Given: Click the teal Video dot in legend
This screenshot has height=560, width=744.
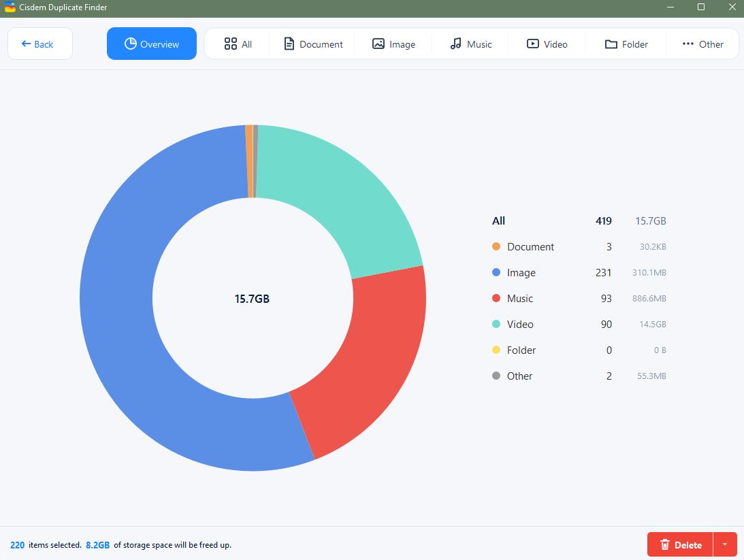Looking at the screenshot, I should [496, 324].
